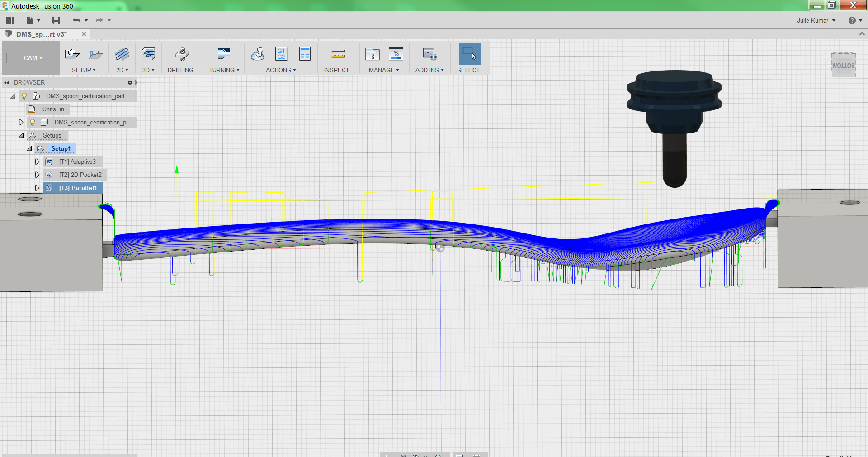Open the Task Manager percent icon
This screenshot has width=868, height=457.
pyautogui.click(x=396, y=54)
